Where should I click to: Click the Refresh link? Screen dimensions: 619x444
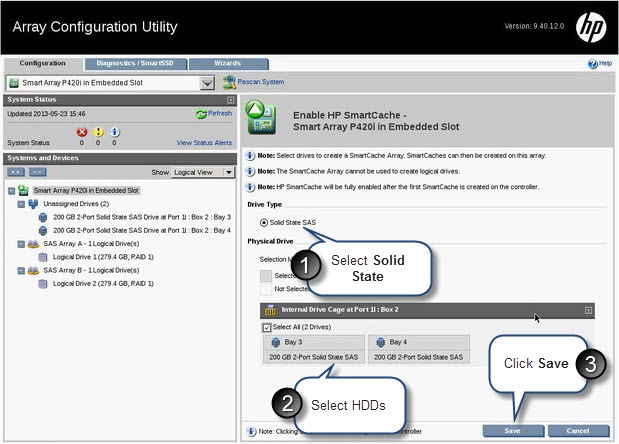[220, 114]
